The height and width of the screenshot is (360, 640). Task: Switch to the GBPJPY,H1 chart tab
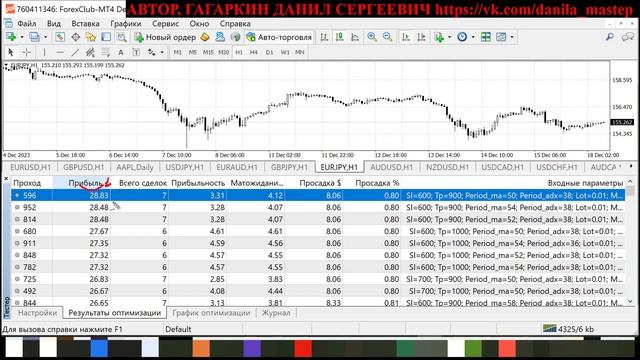coord(289,167)
